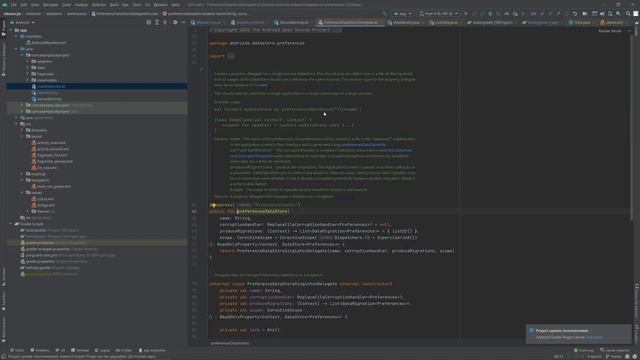Open Build Variants side stripe button
This screenshot has height=360, width=640.
(x=3, y=329)
